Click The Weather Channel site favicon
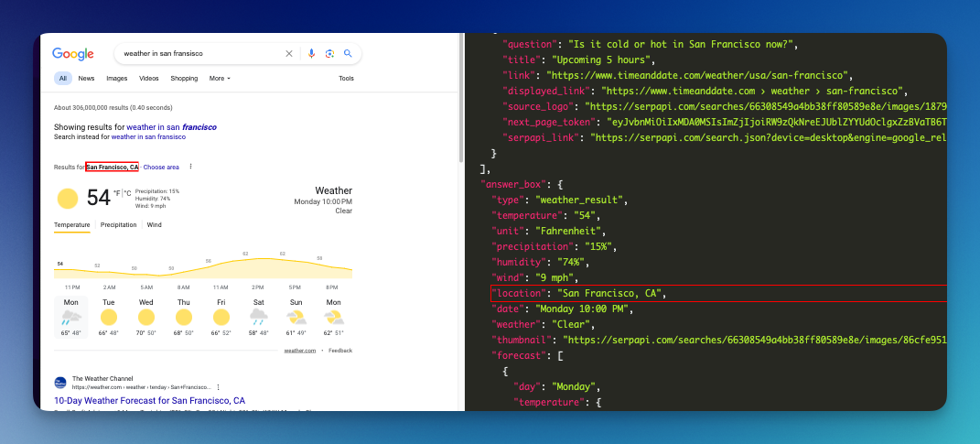 click(x=60, y=383)
